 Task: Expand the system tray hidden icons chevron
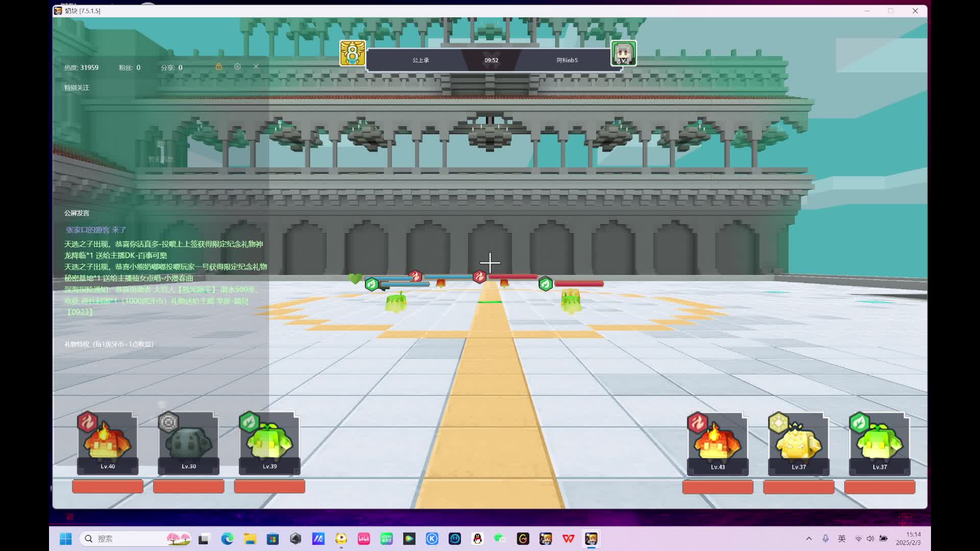(809, 539)
